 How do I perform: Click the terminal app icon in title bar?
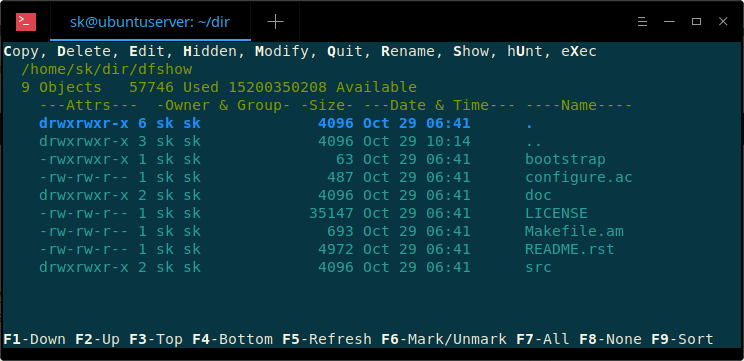(x=26, y=21)
